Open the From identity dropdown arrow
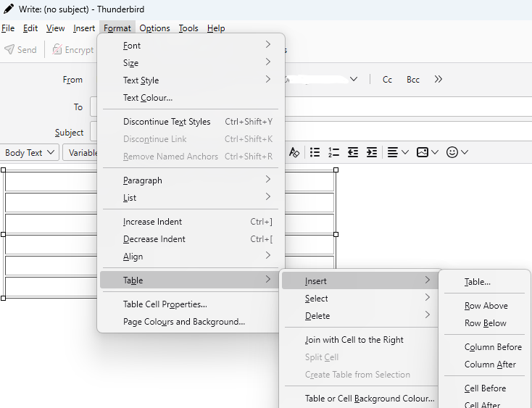 click(x=354, y=80)
